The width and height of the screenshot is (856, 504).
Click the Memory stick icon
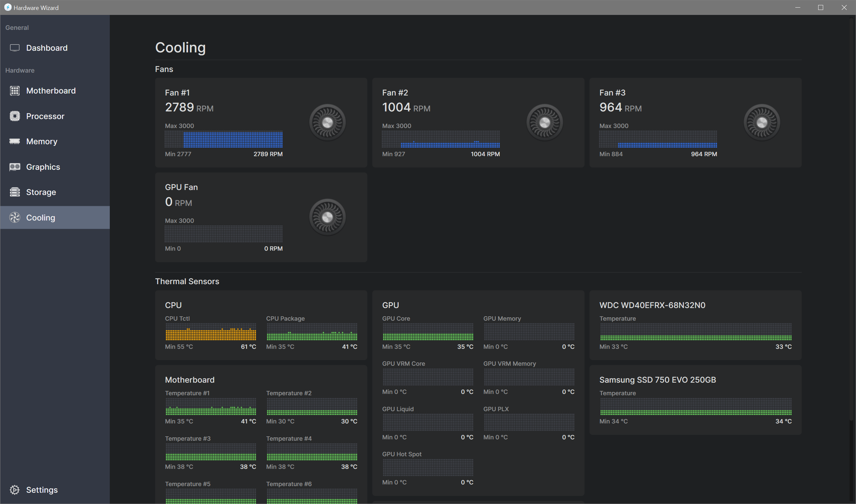[15, 141]
